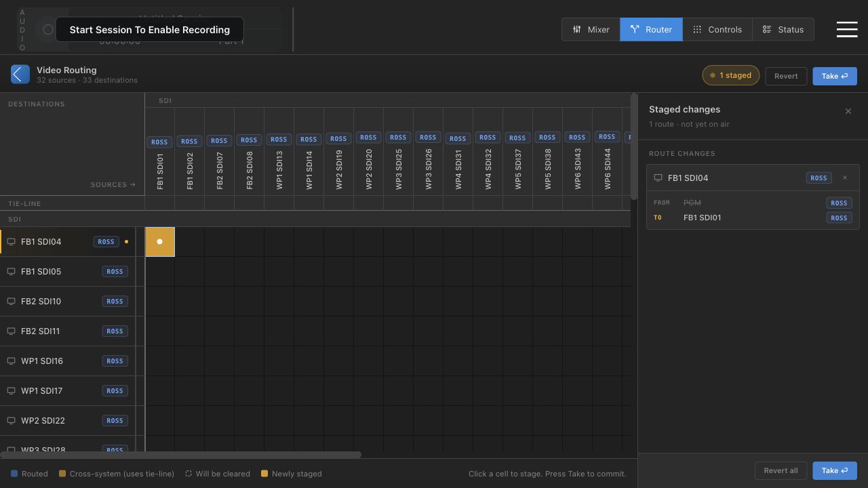Stage crosspoint FB1 SDI05 to WP2 SDI19
This screenshot has height=488, width=868.
coord(339,272)
